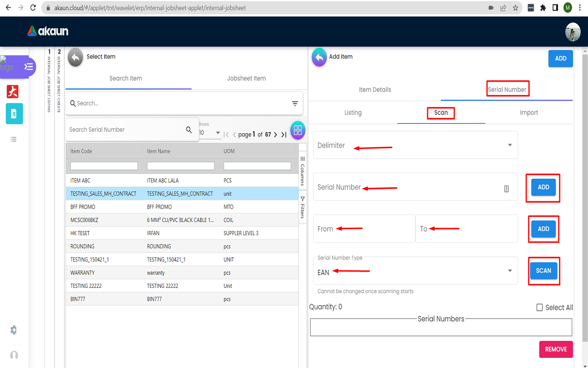
Task: Tick the Select All checkbox
Action: coord(539,307)
